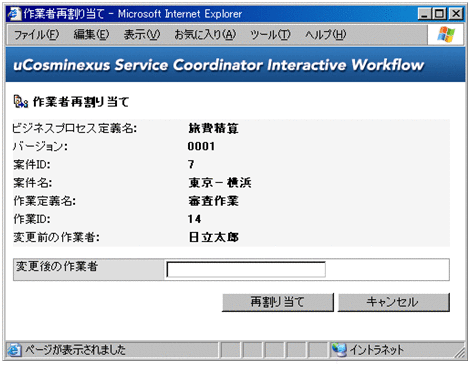Click the イントラネット status bar text
The width and height of the screenshot is (472, 365).
click(377, 350)
